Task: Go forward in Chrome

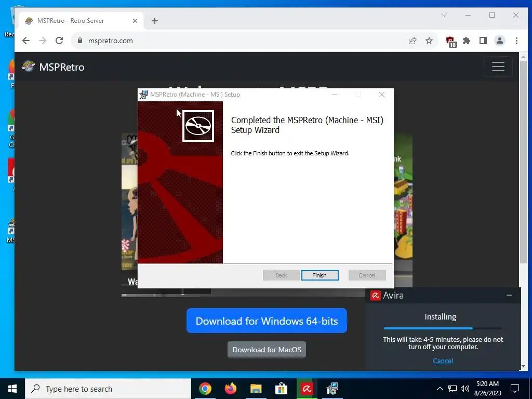Action: [43, 41]
